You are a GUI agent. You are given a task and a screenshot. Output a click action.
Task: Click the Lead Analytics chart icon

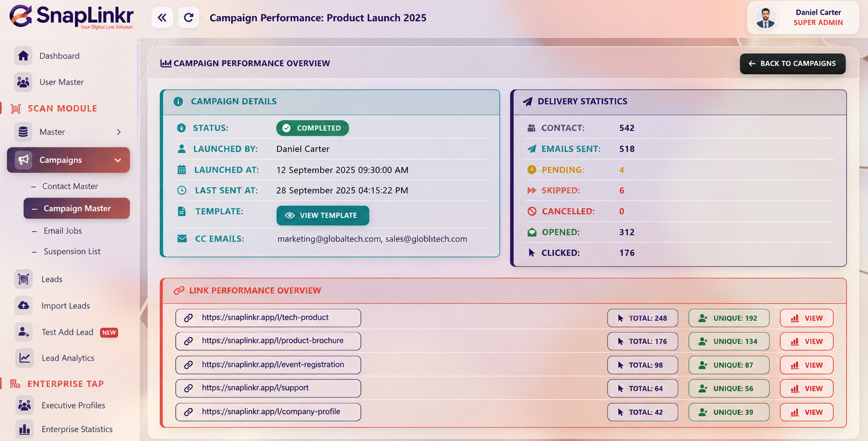coord(24,357)
